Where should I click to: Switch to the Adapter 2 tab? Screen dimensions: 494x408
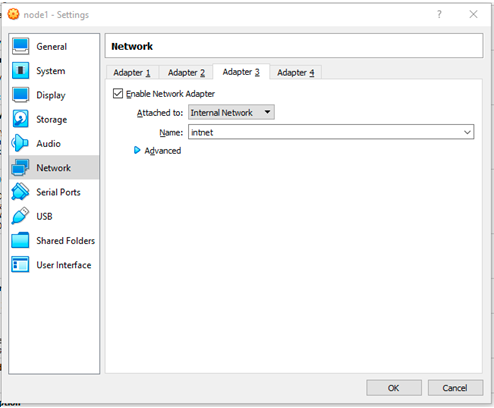click(x=186, y=72)
